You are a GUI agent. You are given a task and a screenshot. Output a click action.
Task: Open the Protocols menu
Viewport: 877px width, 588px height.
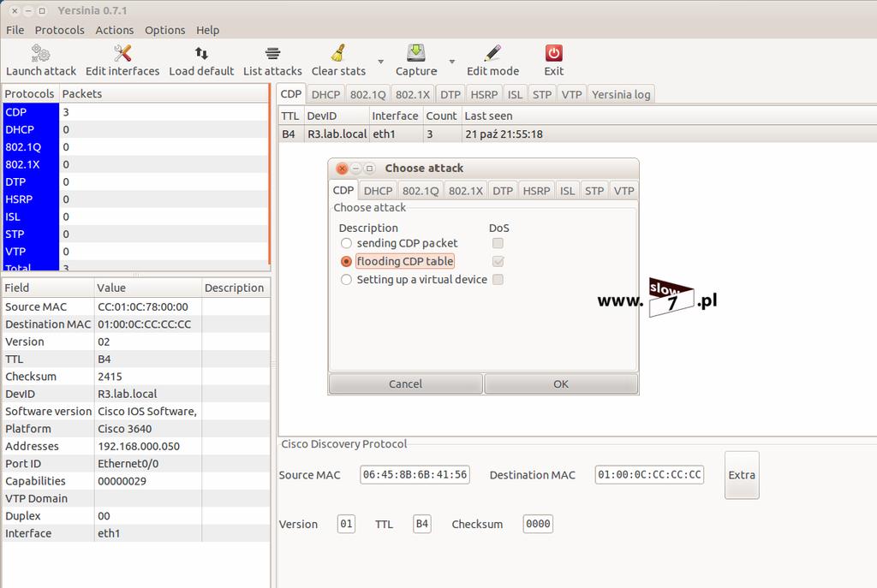click(59, 30)
